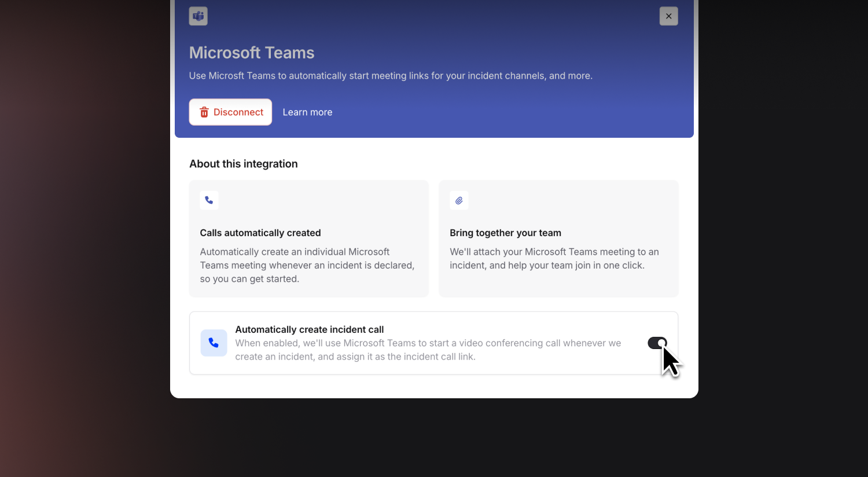Disable the "Automatically create incident call" toggle
The image size is (868, 477).
coord(657,343)
